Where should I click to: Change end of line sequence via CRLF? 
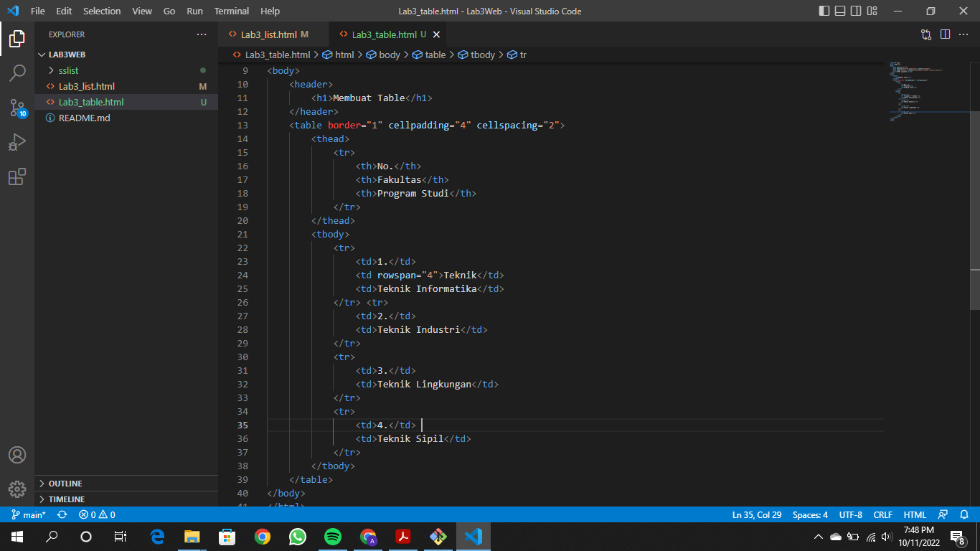(x=883, y=514)
